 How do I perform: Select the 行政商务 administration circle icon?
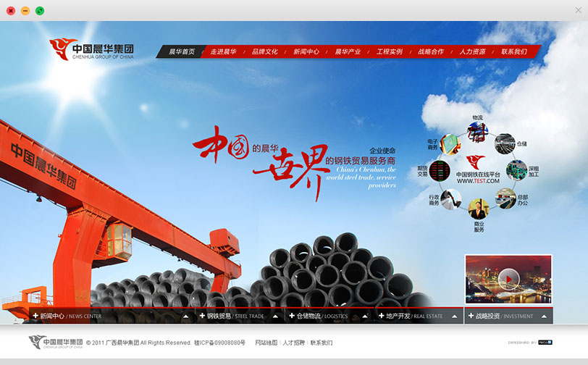pyautogui.click(x=451, y=198)
